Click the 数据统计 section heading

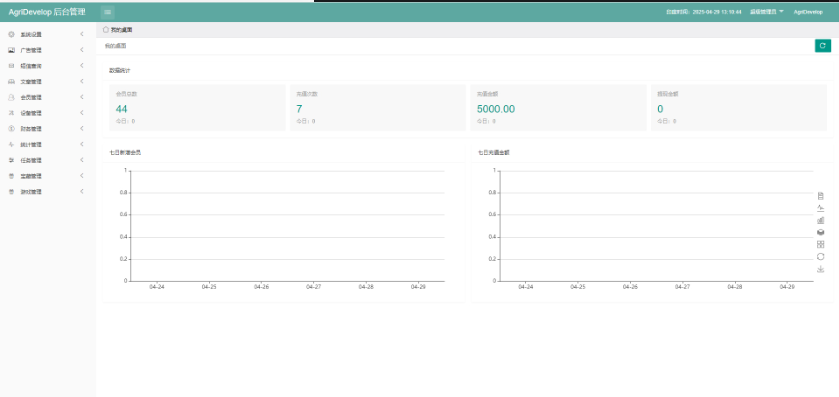(x=119, y=71)
